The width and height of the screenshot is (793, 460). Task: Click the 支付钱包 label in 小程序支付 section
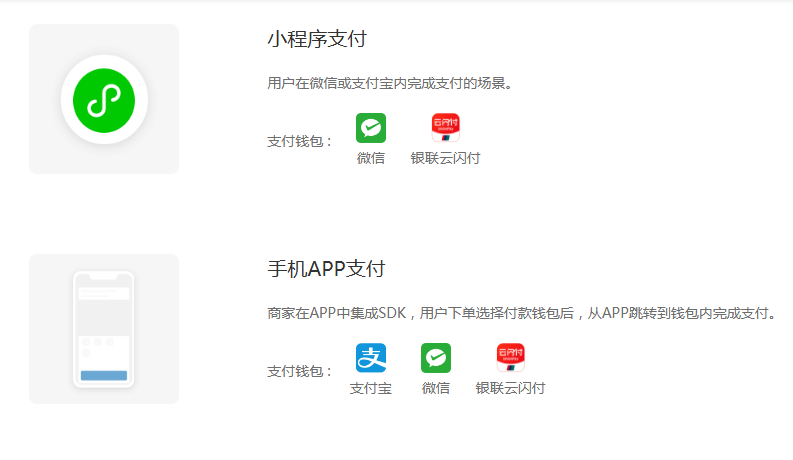point(299,141)
